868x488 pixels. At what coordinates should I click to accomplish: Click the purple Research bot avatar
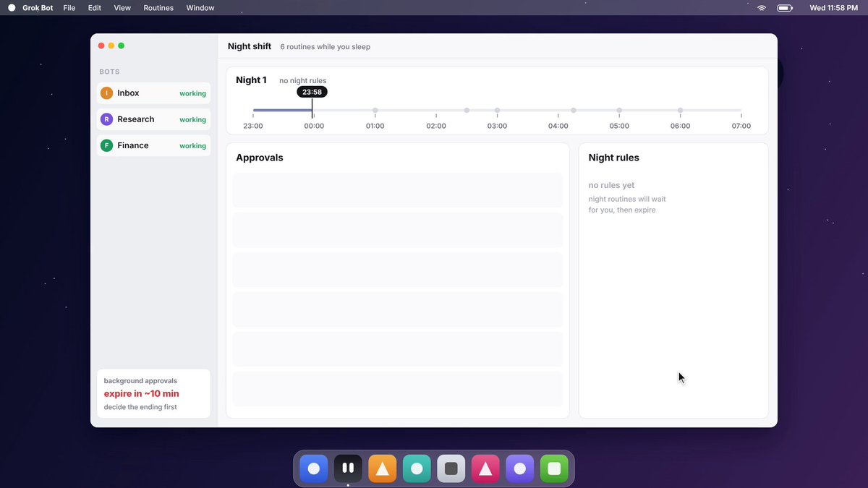click(x=106, y=119)
